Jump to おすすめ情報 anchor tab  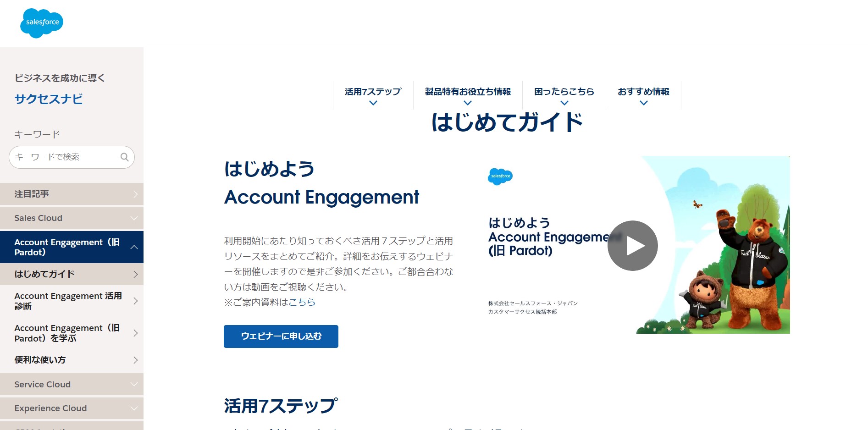coord(643,95)
